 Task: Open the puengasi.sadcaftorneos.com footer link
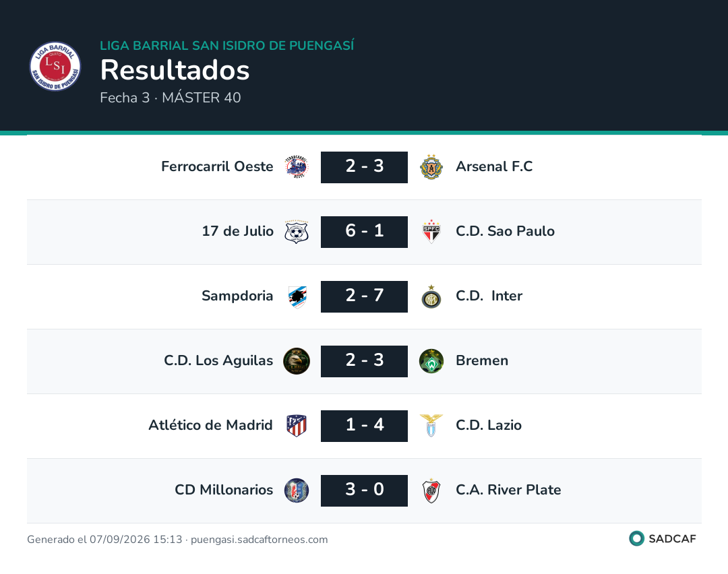tap(259, 539)
